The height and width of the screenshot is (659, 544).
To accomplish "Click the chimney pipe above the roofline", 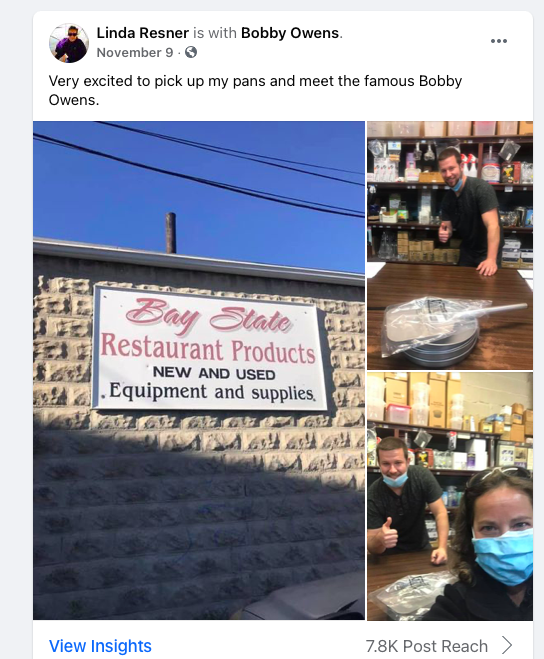I will point(171,233).
